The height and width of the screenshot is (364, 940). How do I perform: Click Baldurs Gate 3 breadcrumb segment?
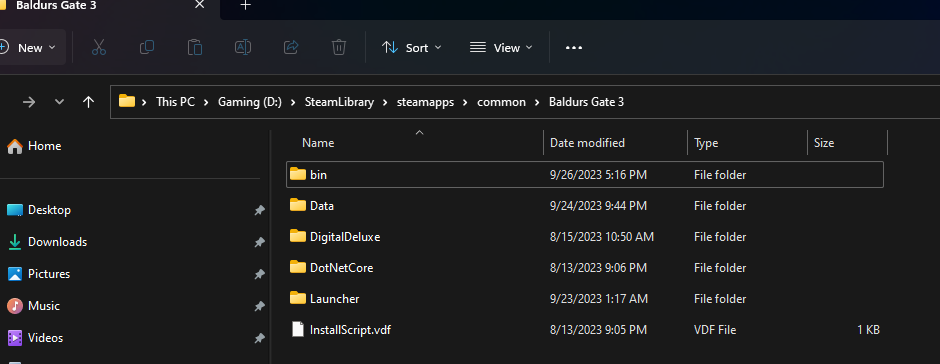click(x=586, y=102)
